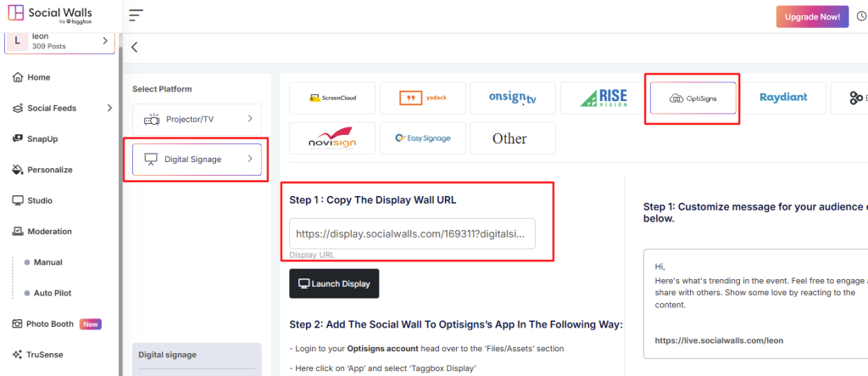Screen dimensions: 868x376
Task: Select the Raydiant platform tile
Action: tap(783, 98)
